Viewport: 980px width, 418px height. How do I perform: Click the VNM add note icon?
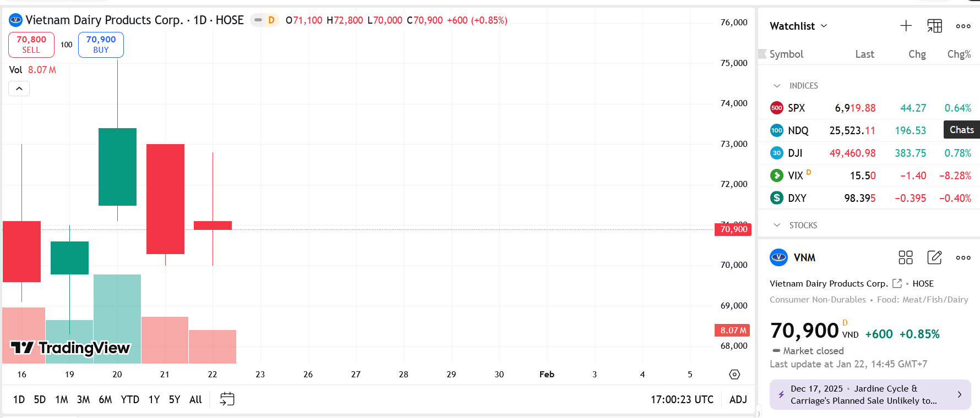pyautogui.click(x=934, y=257)
